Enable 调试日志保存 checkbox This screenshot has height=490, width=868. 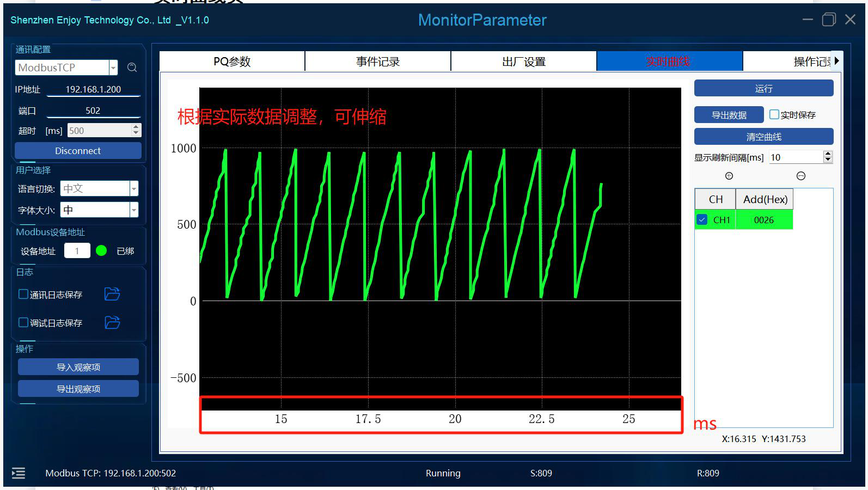pos(23,322)
